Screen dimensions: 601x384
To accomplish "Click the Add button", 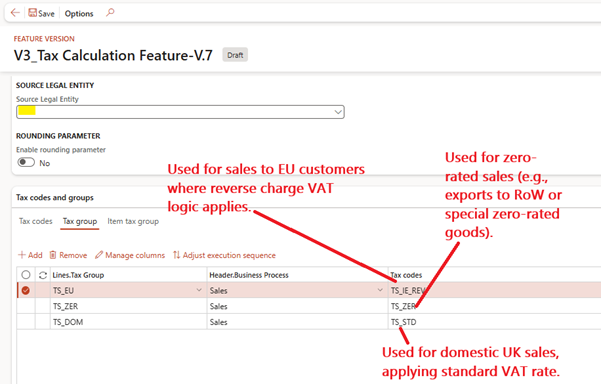I will 30,255.
